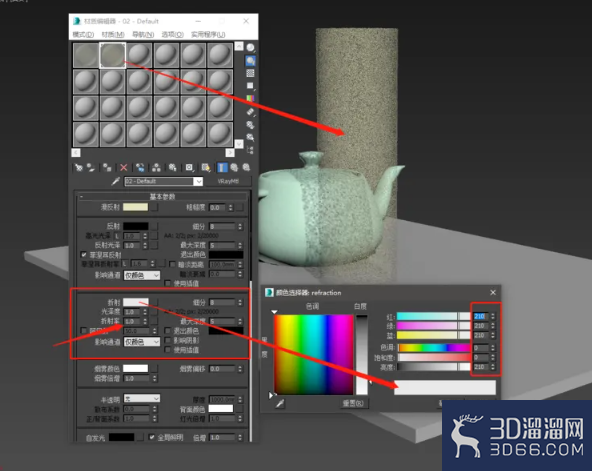592x471 pixels.
Task: Click map button beside Diffuse swatch
Action: 154,207
